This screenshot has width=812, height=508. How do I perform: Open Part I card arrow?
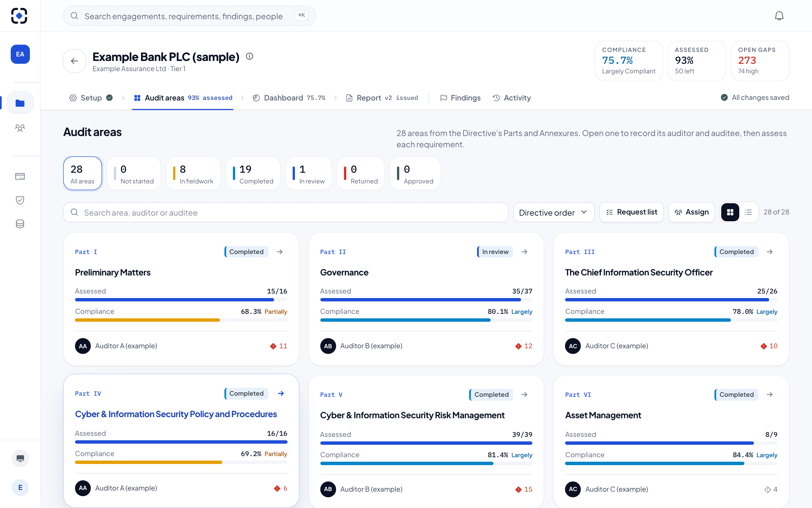tap(280, 252)
